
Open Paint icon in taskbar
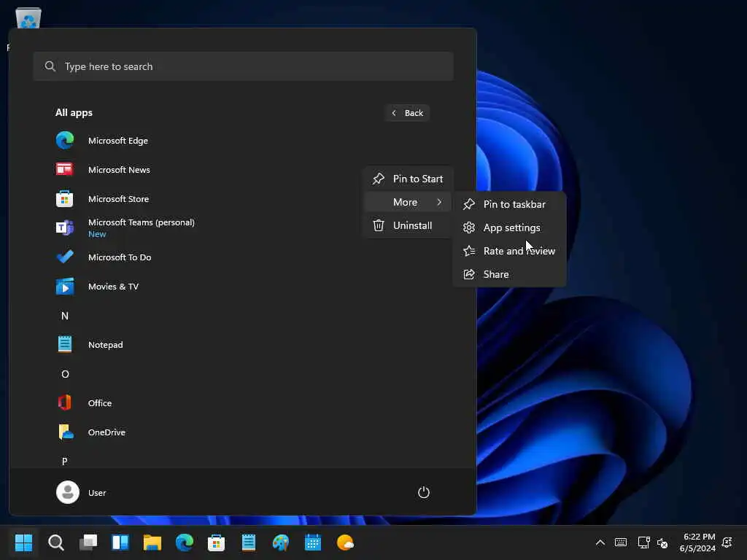coord(281,542)
